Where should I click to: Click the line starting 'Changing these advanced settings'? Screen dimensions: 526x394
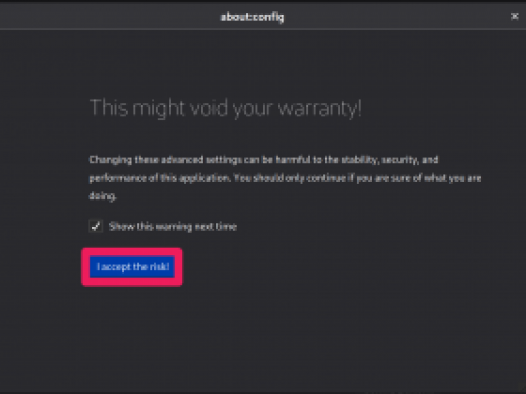(x=264, y=160)
